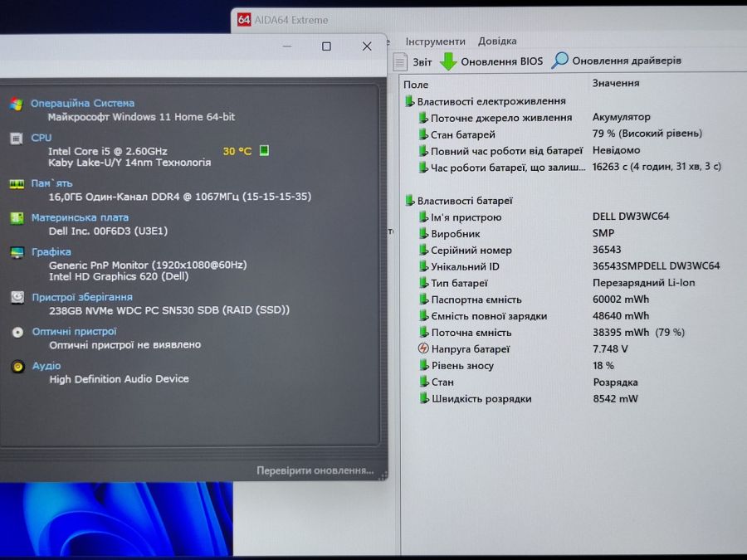
Task: Click the RAM memory stick icon
Action: 17,184
